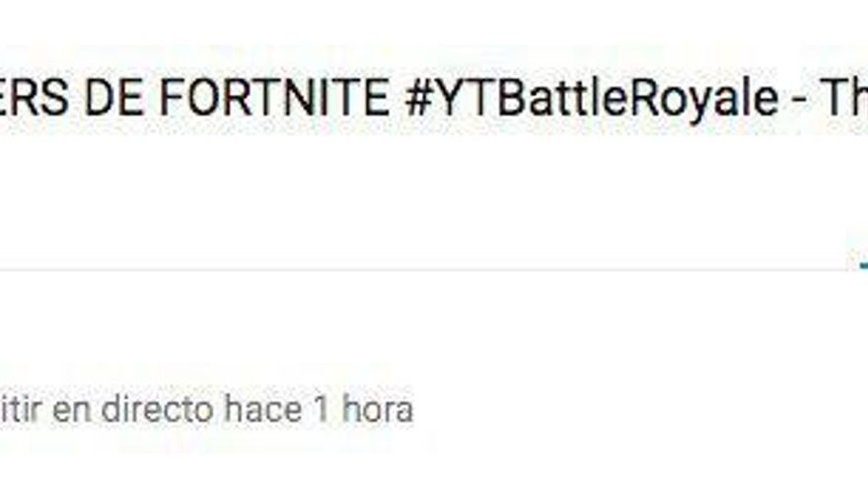This screenshot has height=488, width=868.
Task: Click the hash symbol before YTBattleRoyale
Action: click(x=419, y=98)
